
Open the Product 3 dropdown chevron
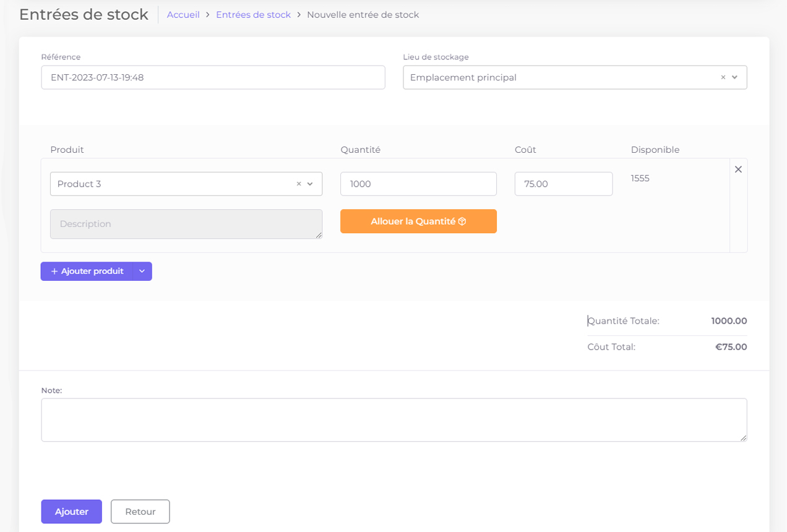(x=311, y=184)
